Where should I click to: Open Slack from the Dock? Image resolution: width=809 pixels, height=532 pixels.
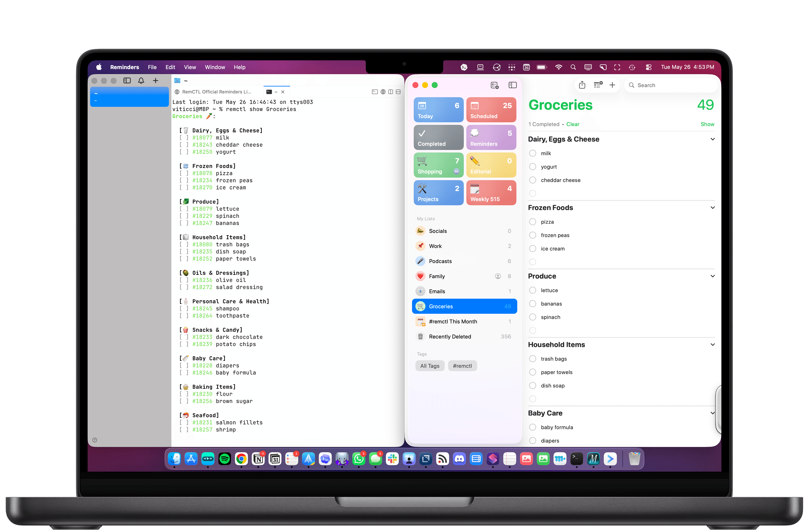click(392, 459)
